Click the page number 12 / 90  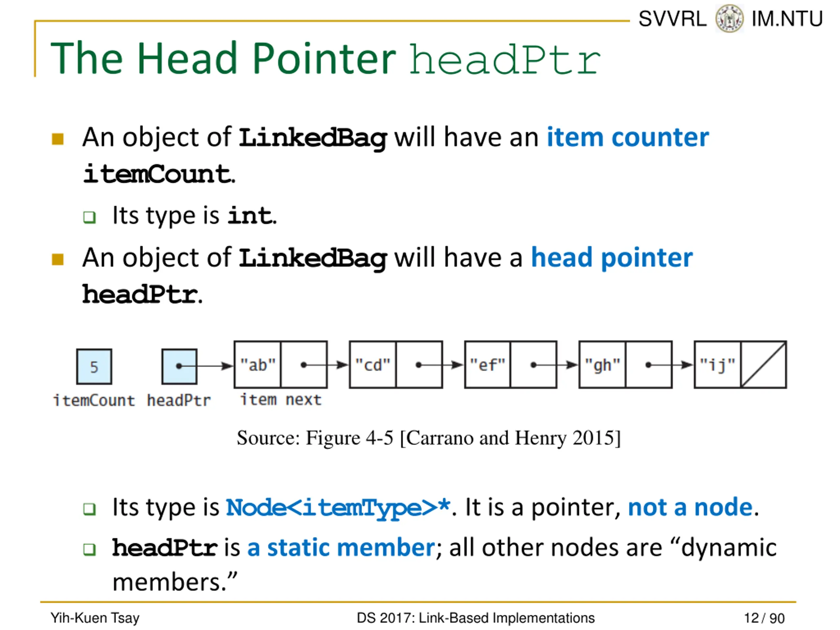[764, 618]
